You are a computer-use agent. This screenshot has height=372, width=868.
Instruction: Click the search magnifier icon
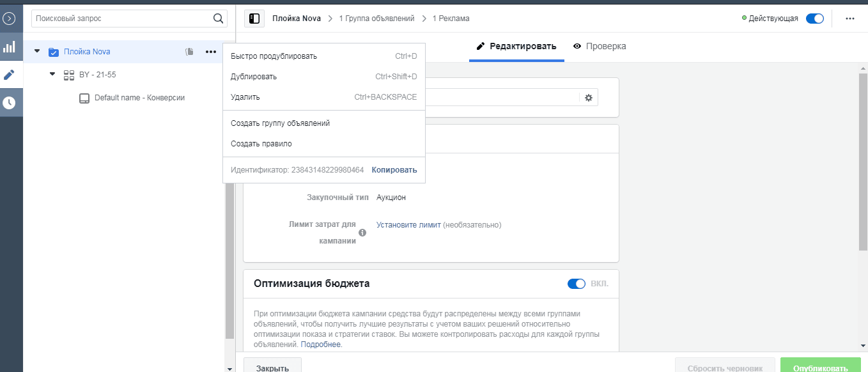pyautogui.click(x=219, y=19)
